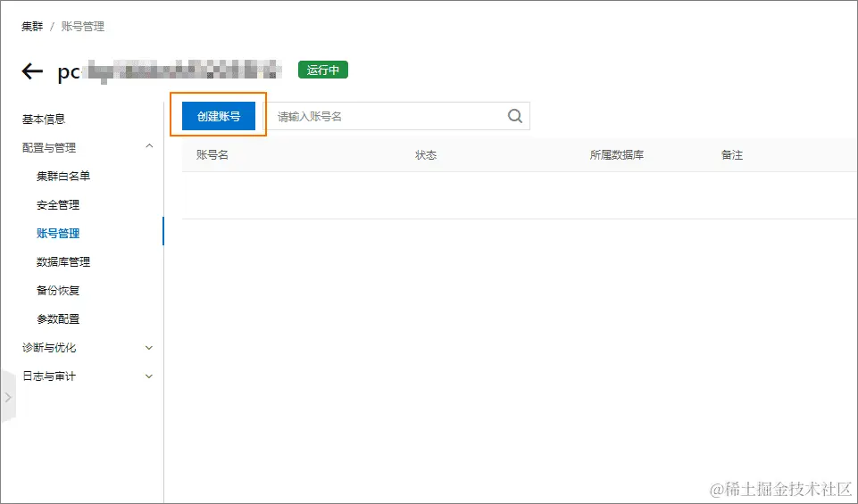Select 账号管理 in the sidebar
Screen dimensions: 858x504
[58, 234]
